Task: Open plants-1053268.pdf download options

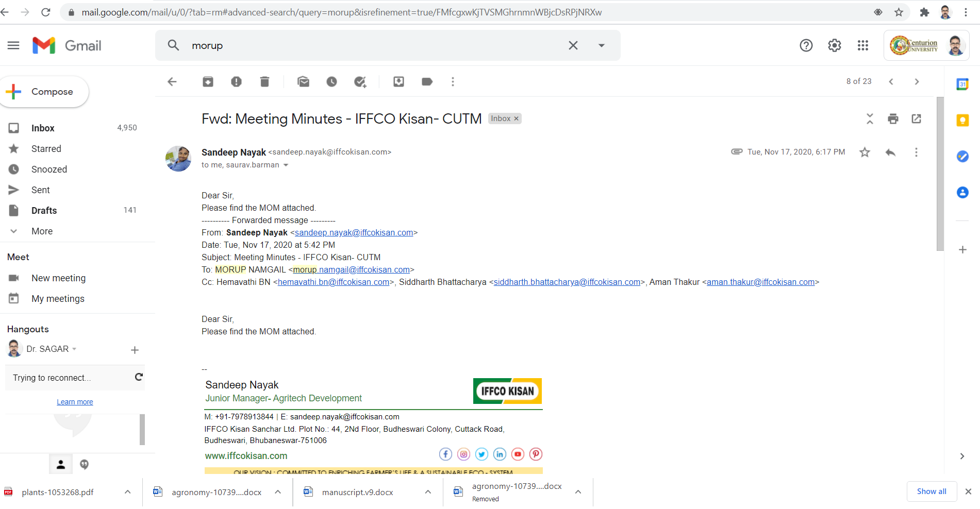Action: click(127, 492)
